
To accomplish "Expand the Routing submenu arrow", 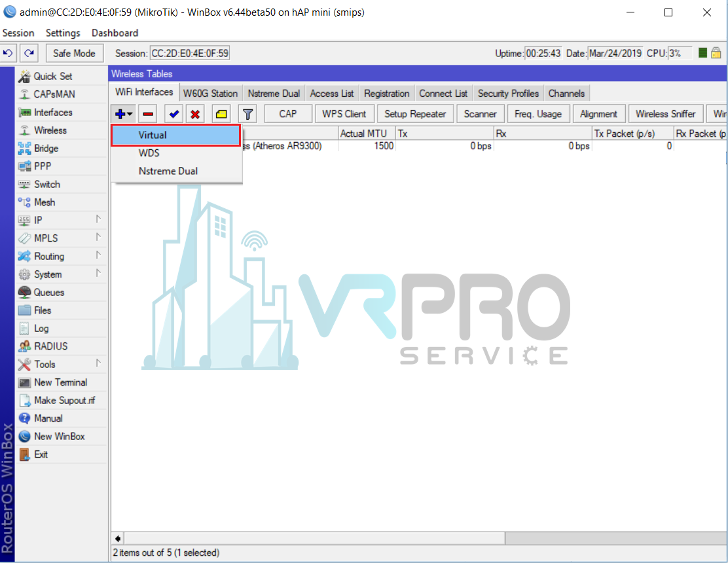I will (x=98, y=255).
